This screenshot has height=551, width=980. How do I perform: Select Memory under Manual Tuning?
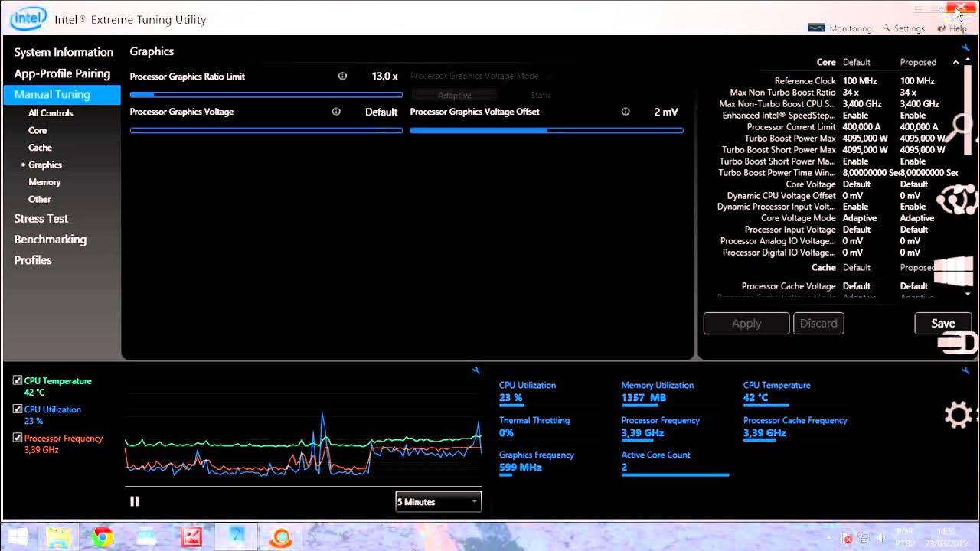pyautogui.click(x=44, y=182)
